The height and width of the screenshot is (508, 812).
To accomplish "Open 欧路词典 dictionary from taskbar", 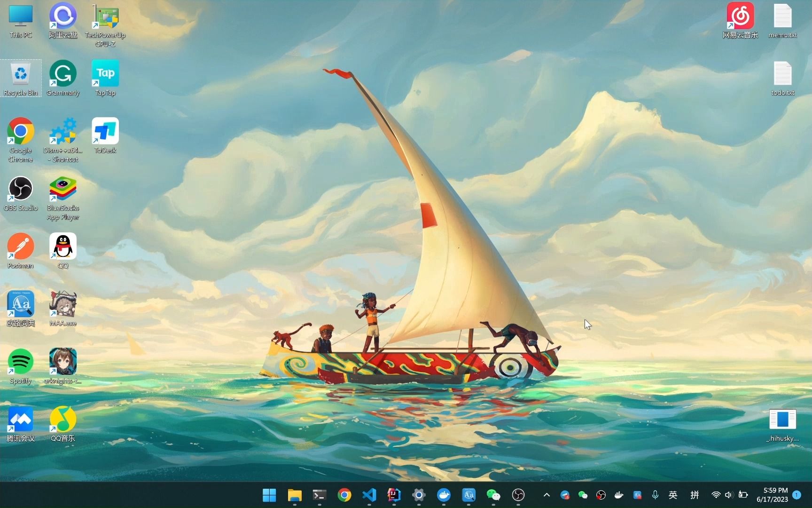I will coord(468,495).
